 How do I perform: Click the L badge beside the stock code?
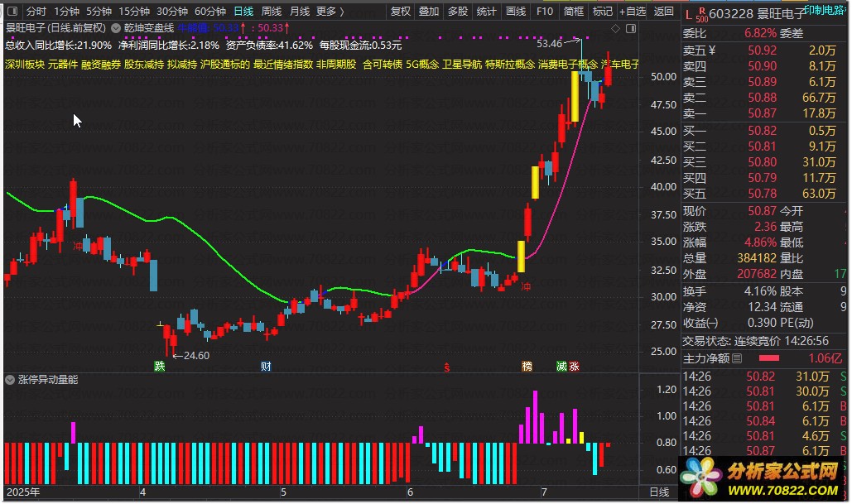click(x=689, y=14)
